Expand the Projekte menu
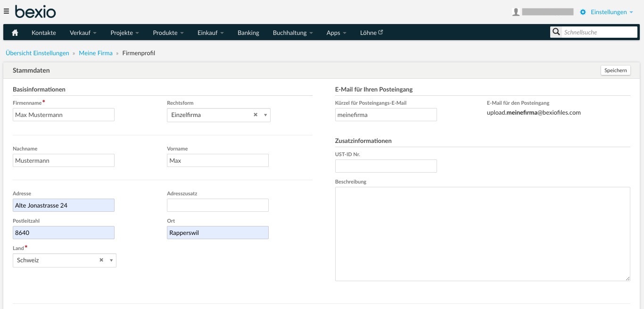 pos(124,33)
